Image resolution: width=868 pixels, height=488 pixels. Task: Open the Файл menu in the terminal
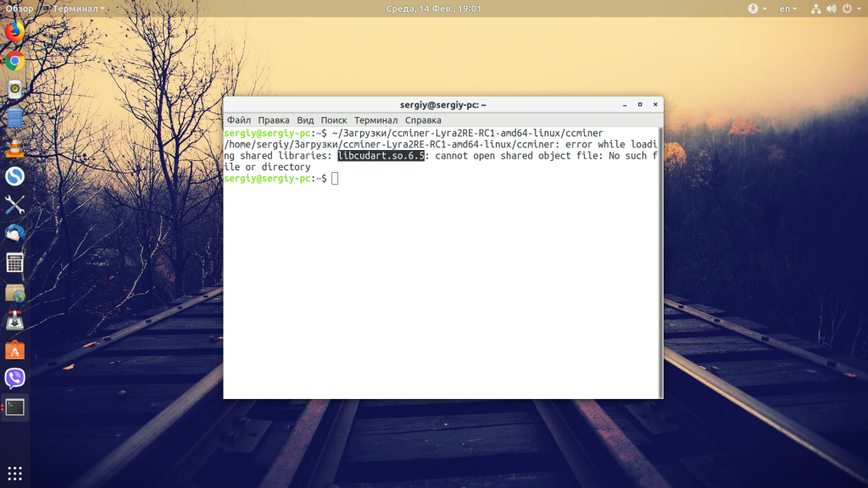pos(239,120)
